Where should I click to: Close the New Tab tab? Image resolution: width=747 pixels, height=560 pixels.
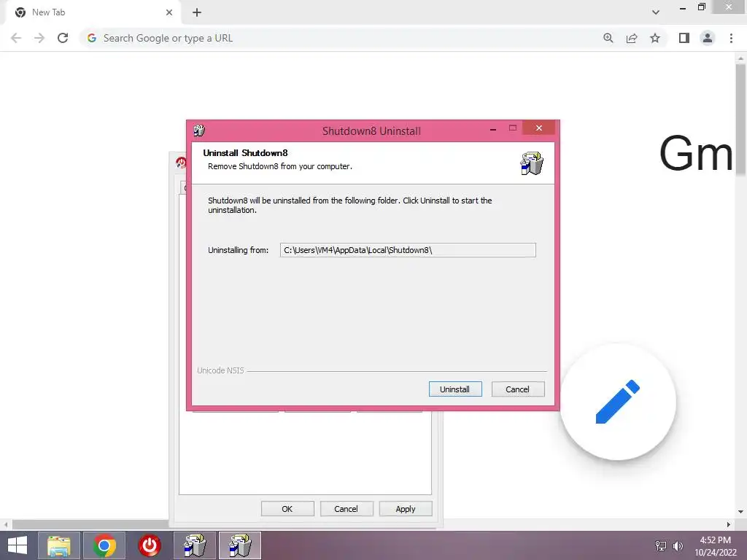pos(169,12)
